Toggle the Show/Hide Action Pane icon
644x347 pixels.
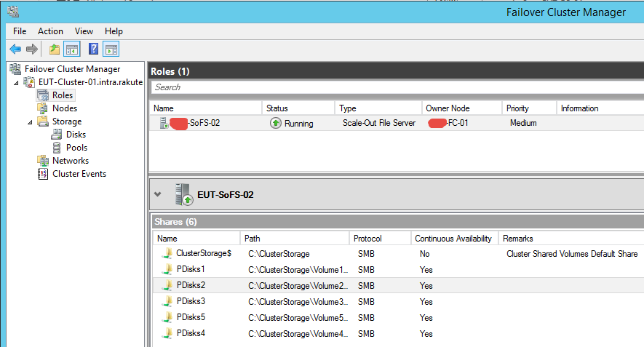pos(111,49)
